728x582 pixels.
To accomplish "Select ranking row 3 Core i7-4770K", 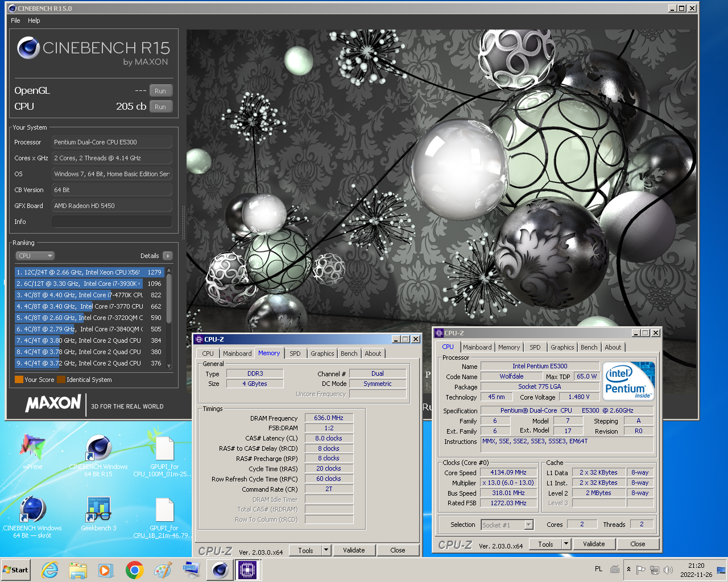I will point(89,295).
